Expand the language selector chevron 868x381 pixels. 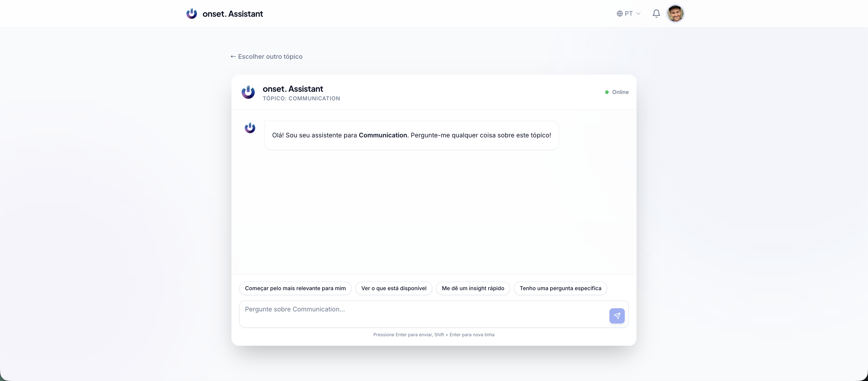[x=639, y=14]
